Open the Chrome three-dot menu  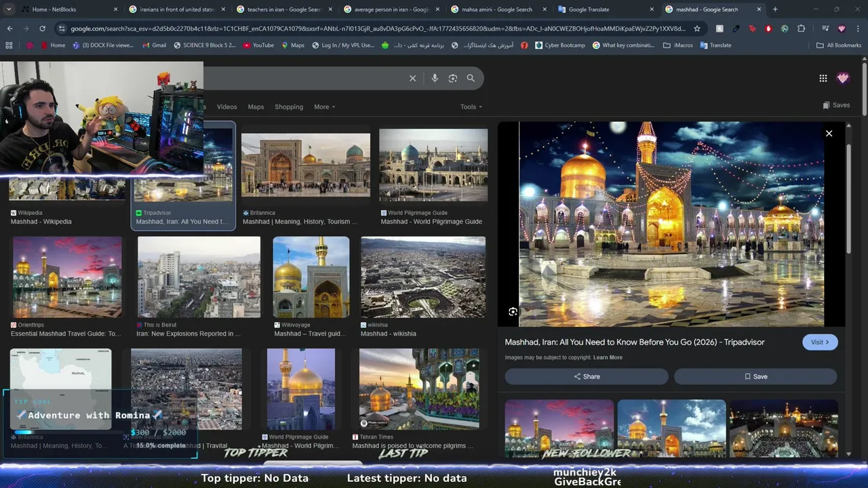click(858, 28)
